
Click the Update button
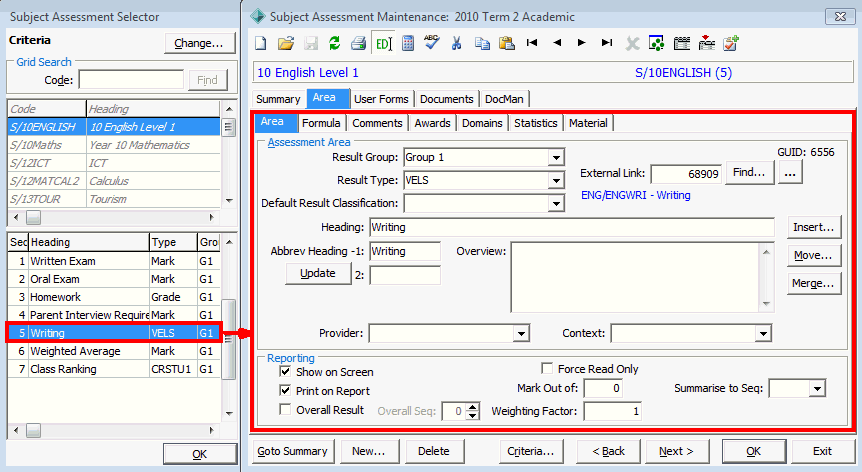click(x=318, y=273)
